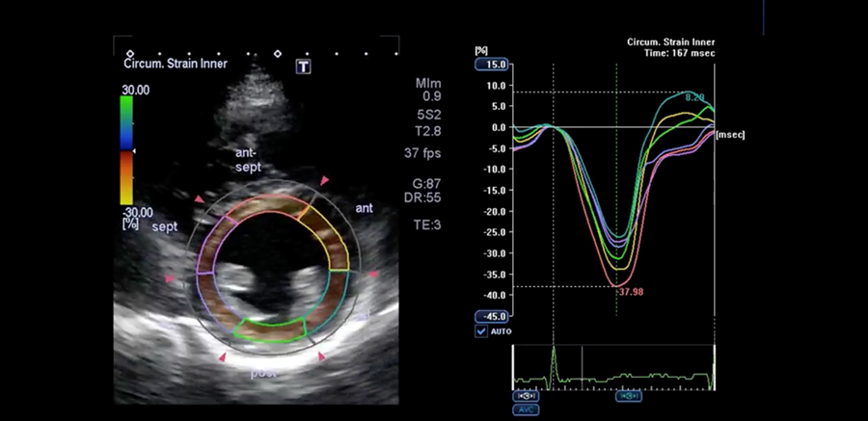Toggle the AUTO scaling checkbox
Viewport: 868px width, 421px height.
(x=481, y=331)
